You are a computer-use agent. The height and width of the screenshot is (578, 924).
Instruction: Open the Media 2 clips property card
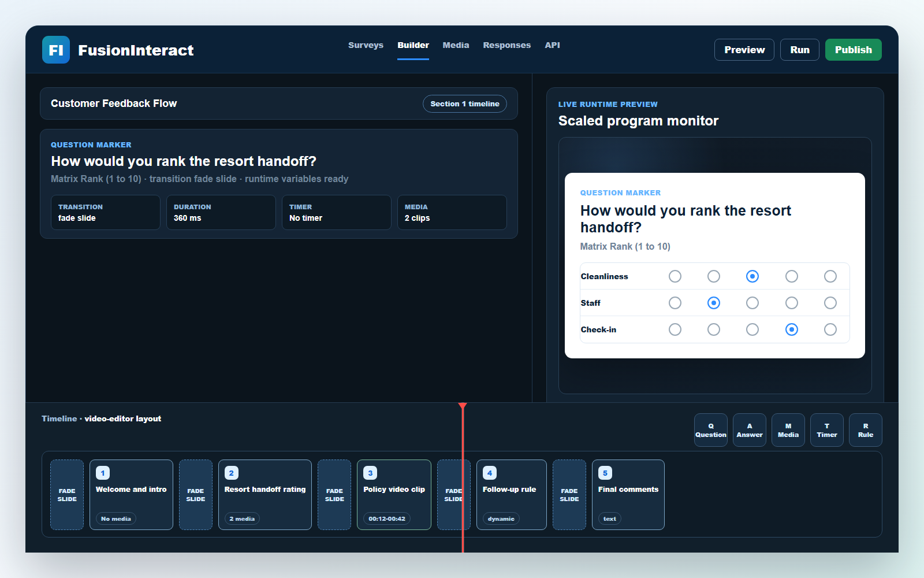(x=452, y=212)
